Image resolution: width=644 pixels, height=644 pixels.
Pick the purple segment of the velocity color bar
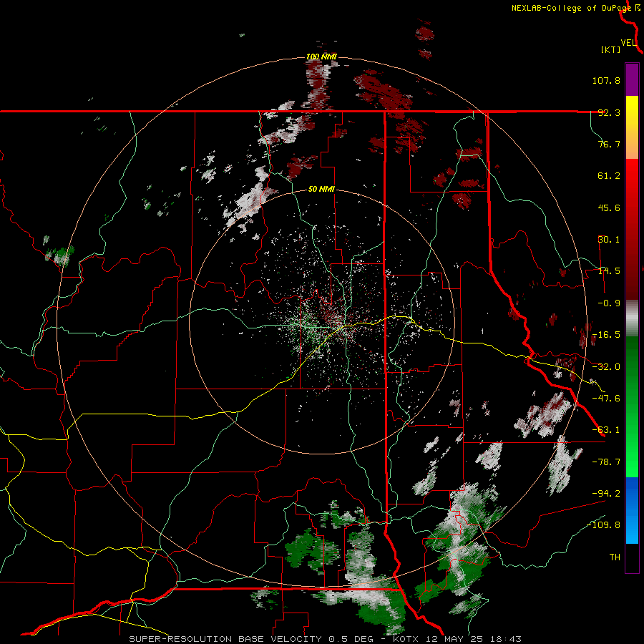pos(632,79)
